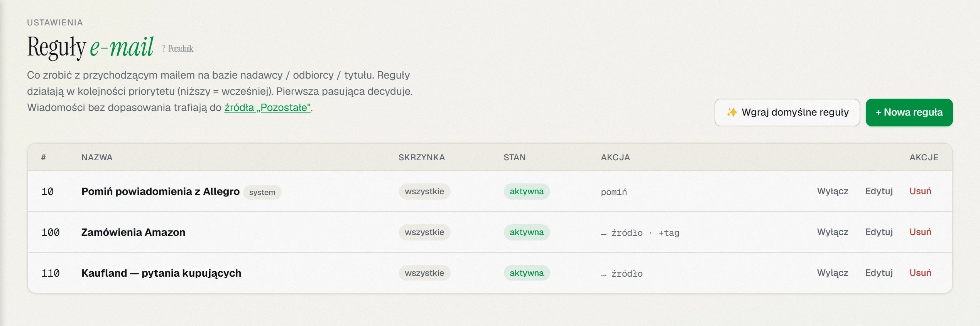Click the system badge beside Allegro rule
The image size is (980, 326).
[262, 192]
